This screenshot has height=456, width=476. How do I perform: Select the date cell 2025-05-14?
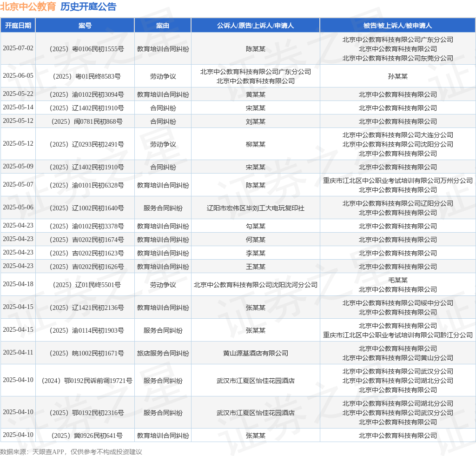(x=18, y=107)
